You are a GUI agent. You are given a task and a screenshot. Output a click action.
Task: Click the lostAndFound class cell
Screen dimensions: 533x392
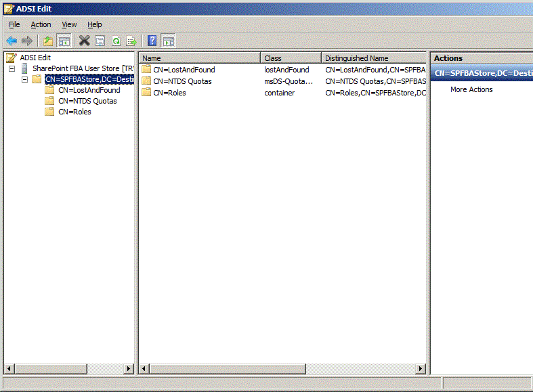pyautogui.click(x=286, y=70)
